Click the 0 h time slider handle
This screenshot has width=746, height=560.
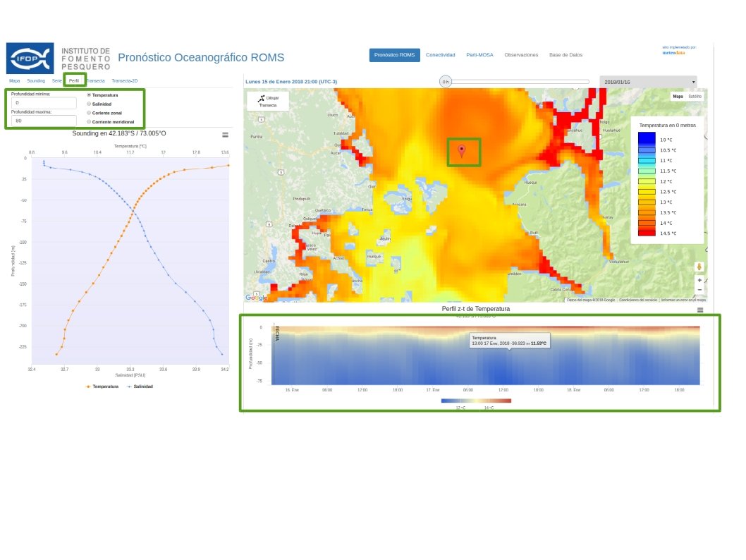[446, 82]
